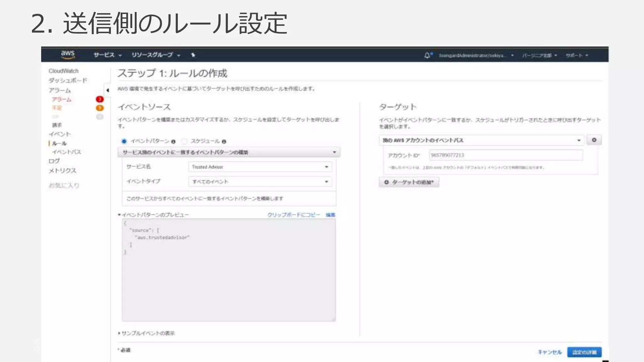
Task: Click the ターゲットの追加 button
Action: [409, 182]
